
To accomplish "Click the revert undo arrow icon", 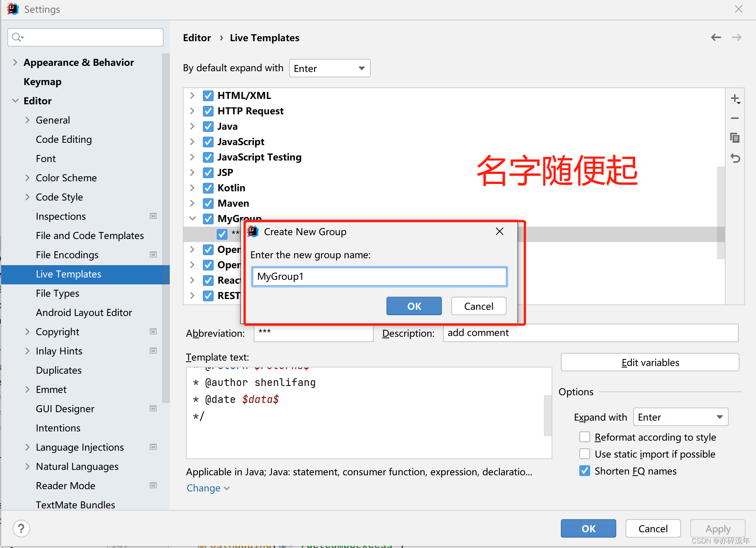I will pos(735,158).
